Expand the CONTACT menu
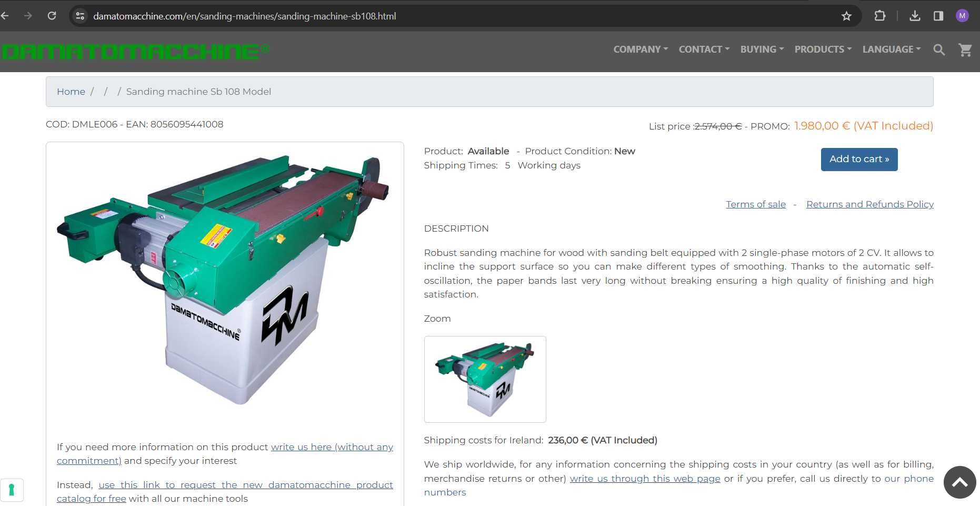Viewport: 980px width, 506px height. click(x=704, y=49)
